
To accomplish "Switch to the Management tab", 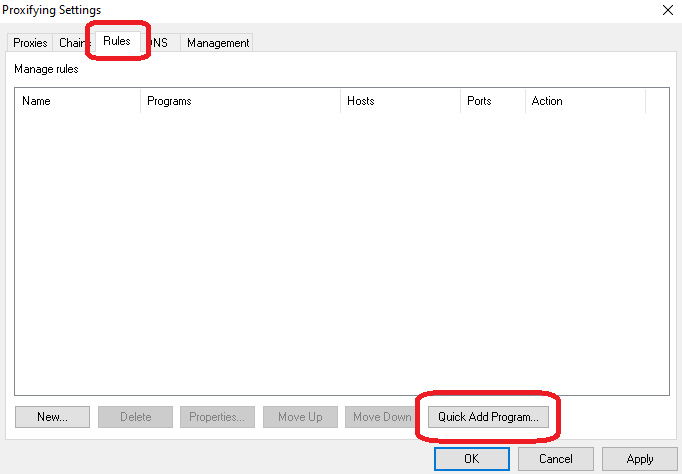I will [x=218, y=43].
